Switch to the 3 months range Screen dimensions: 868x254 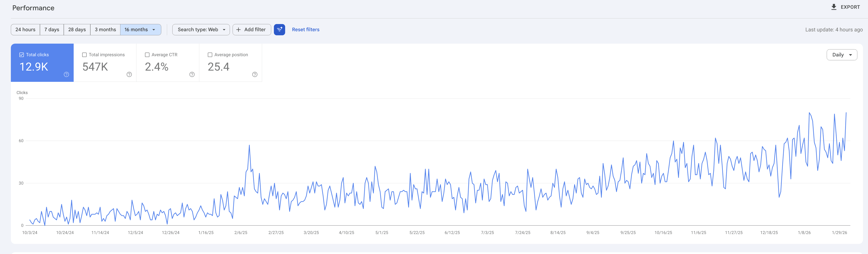105,30
